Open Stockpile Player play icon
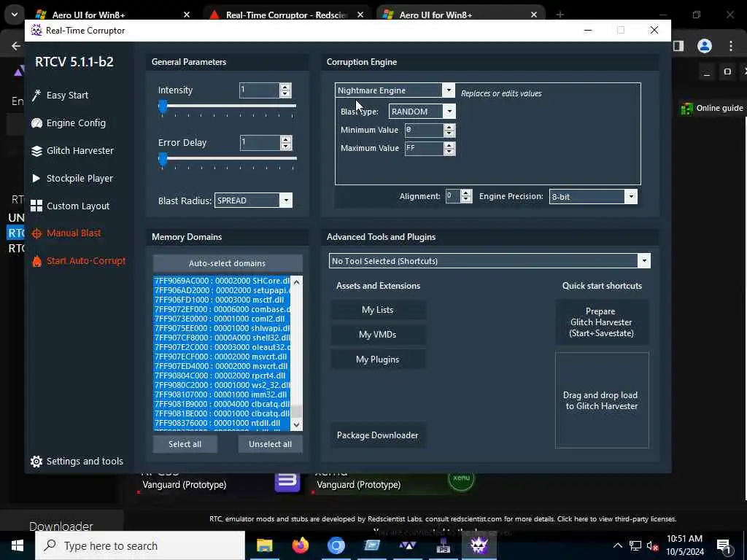The image size is (747, 560). [36, 178]
